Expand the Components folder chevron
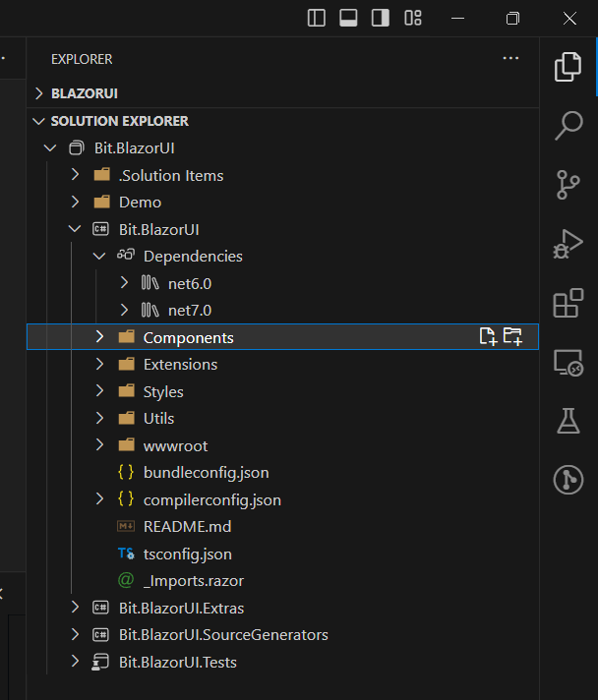598x700 pixels. (x=99, y=336)
